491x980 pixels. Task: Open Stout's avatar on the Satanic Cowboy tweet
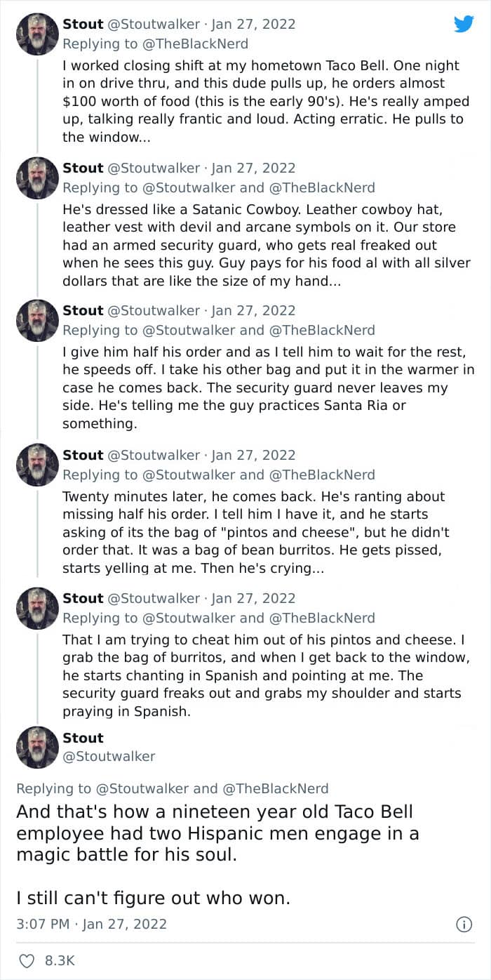coord(37,178)
